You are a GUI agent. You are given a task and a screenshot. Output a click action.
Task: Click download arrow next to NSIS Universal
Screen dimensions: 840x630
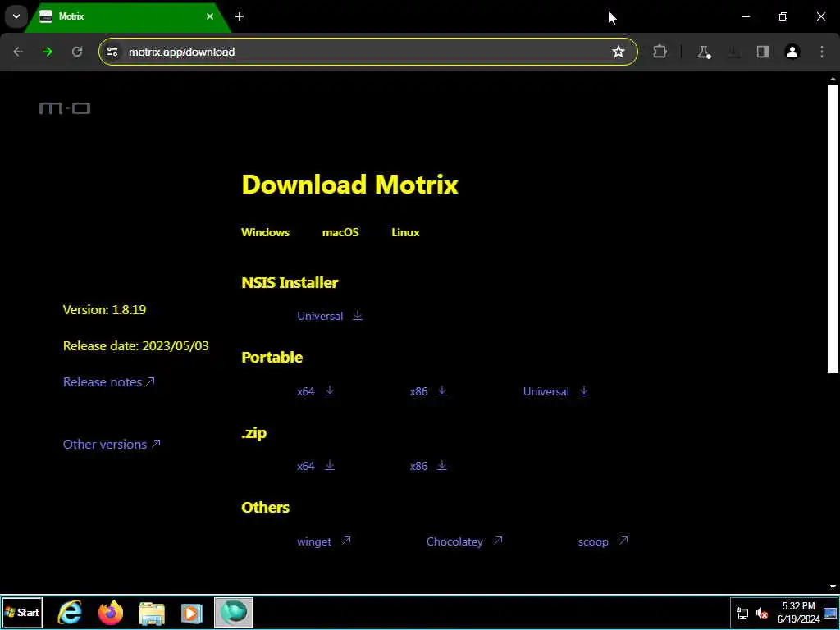click(x=358, y=316)
